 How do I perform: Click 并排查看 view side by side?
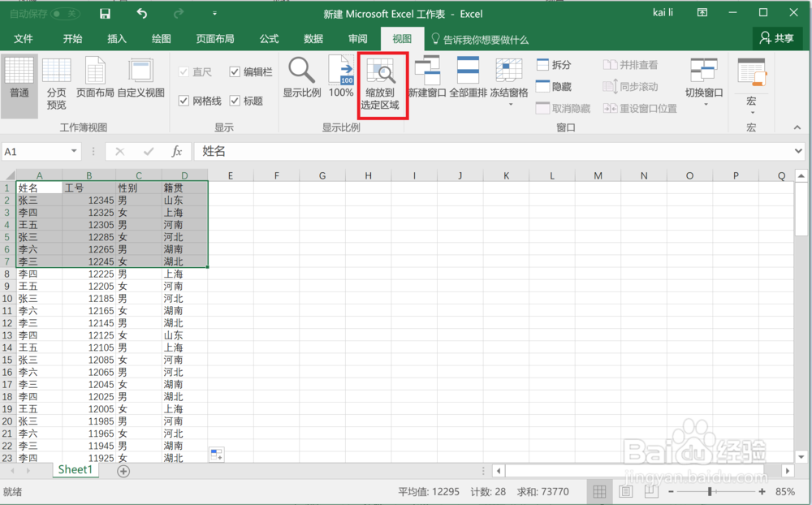coord(630,65)
